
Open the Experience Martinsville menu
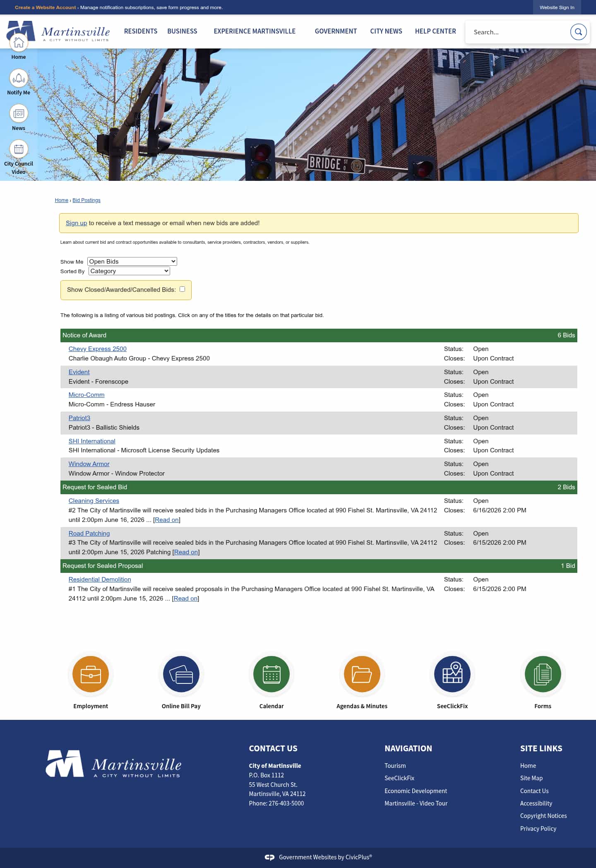point(255,31)
